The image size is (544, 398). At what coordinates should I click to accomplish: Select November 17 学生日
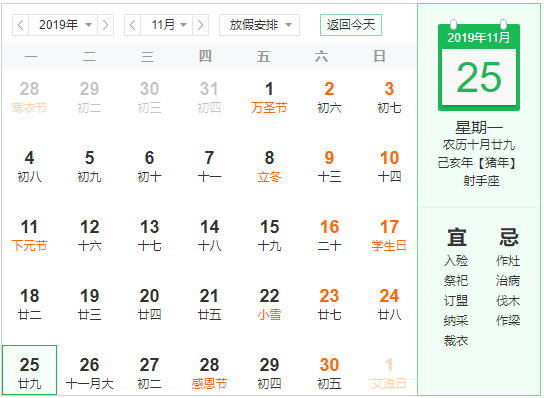[389, 236]
